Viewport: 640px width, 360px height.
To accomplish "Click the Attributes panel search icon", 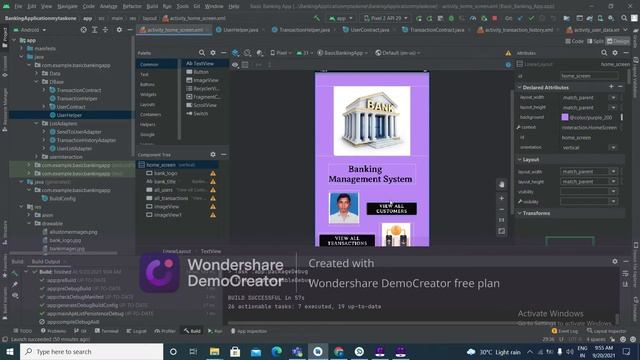I will 604,53.
